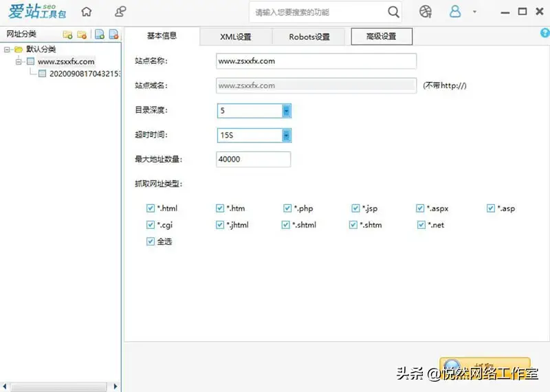The image size is (550, 392).
Task: Toggle the *.shtml checkbox
Action: pyautogui.click(x=285, y=225)
